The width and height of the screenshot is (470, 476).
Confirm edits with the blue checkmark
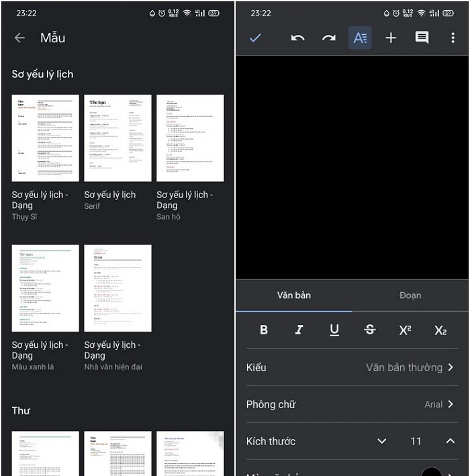(255, 38)
